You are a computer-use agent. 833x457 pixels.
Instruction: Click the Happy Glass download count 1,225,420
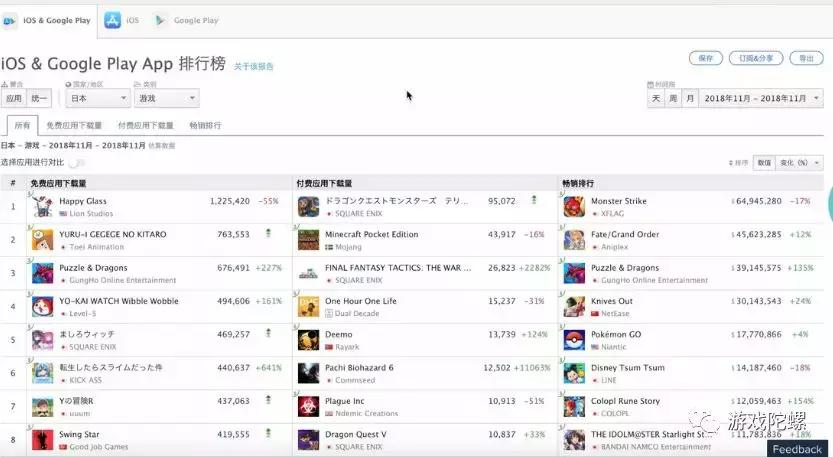230,201
